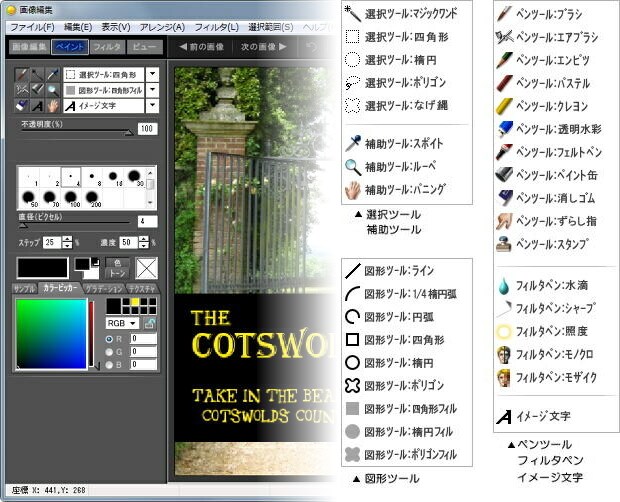This screenshot has height=502, width=620.
Task: Click the 直径 diameter slider handle
Action: pos(23,225)
